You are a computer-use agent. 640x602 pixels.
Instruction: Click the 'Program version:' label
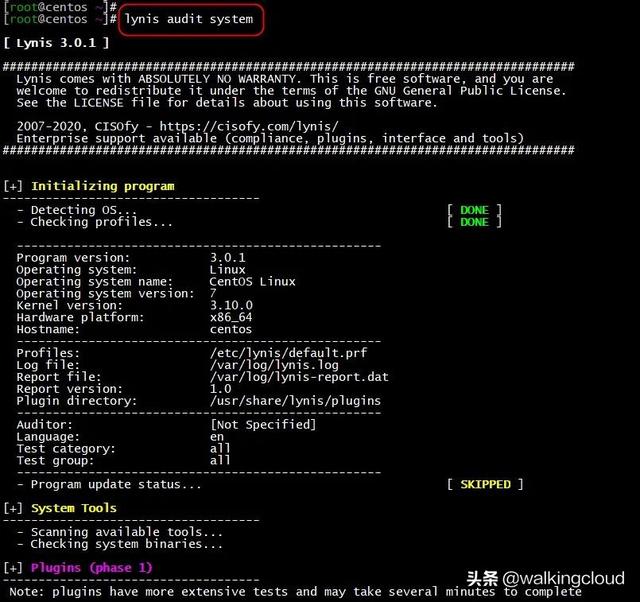click(x=73, y=258)
